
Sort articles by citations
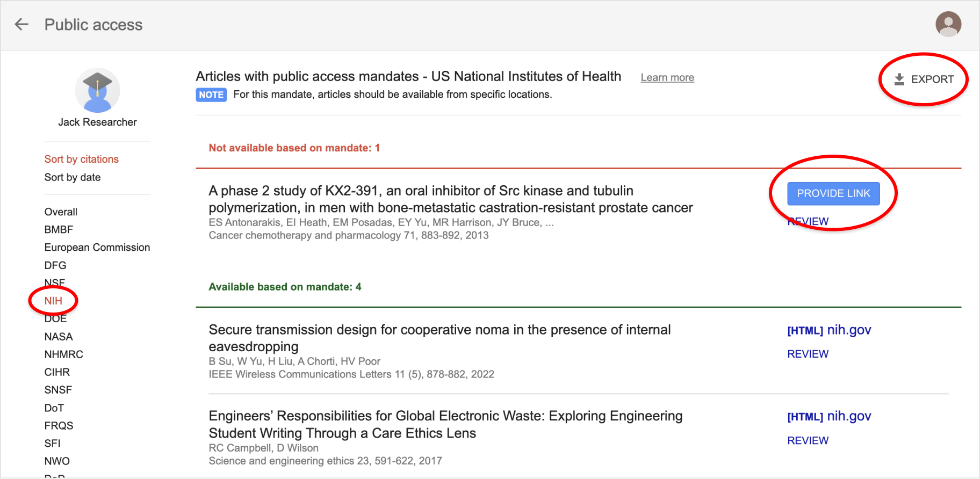click(81, 159)
